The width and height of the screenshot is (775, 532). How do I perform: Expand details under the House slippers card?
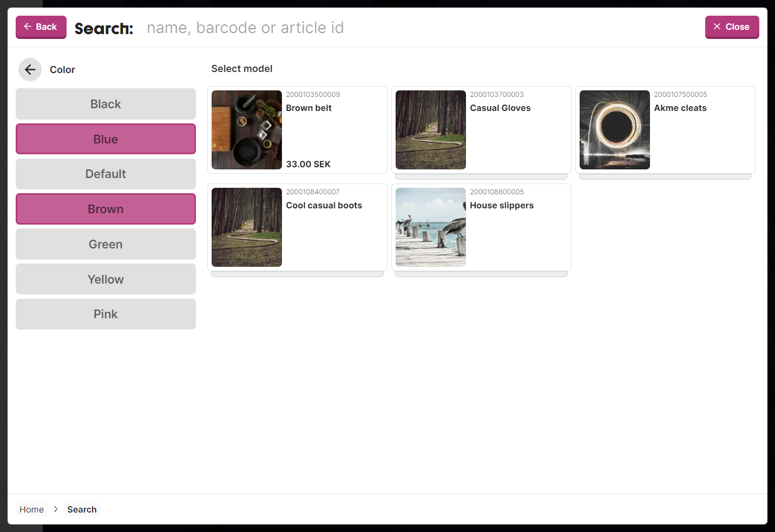(x=481, y=273)
